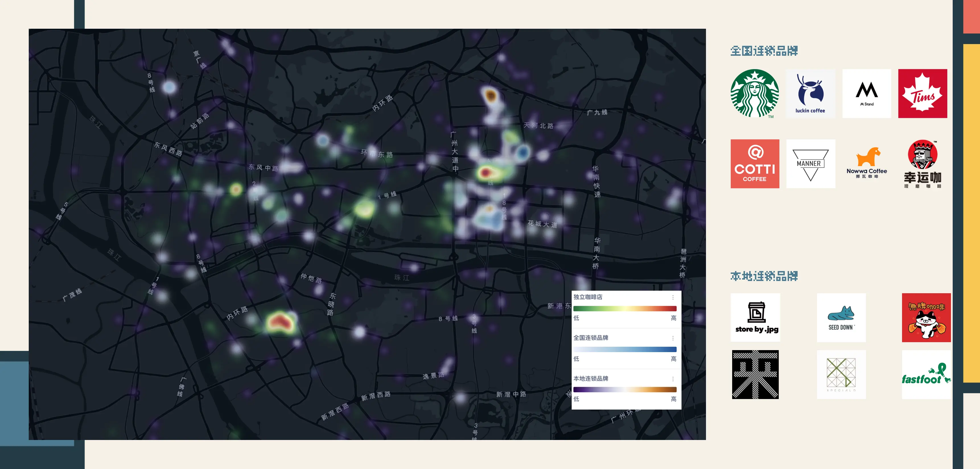Screen dimensions: 980x469
Task: Select the luckin coffee logo
Action: point(810,93)
